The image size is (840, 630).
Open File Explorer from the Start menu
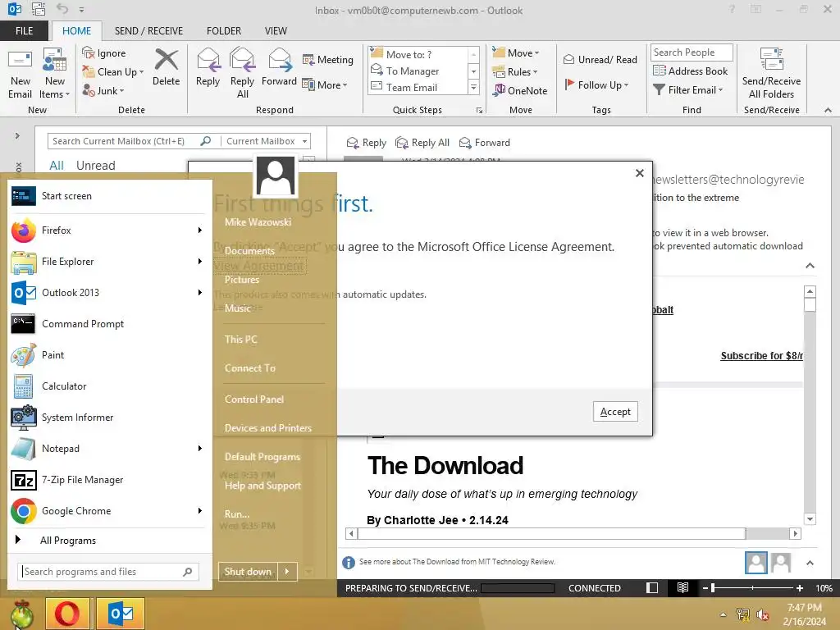(x=107, y=262)
